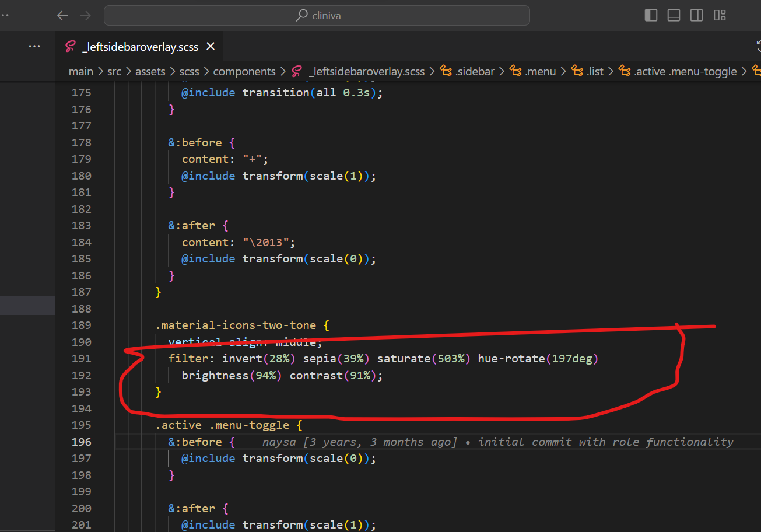
Task: Toggle the bottom panel layout icon
Action: tap(674, 16)
